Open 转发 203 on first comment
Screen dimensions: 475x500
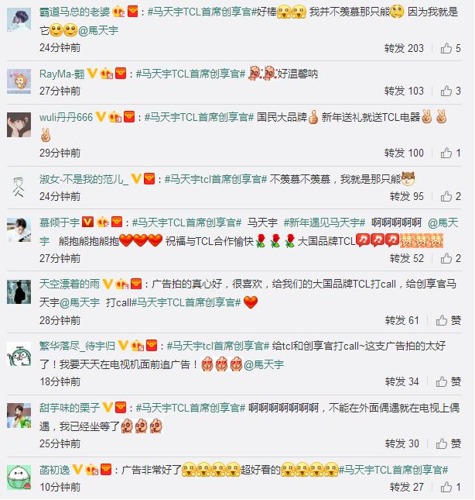point(404,48)
